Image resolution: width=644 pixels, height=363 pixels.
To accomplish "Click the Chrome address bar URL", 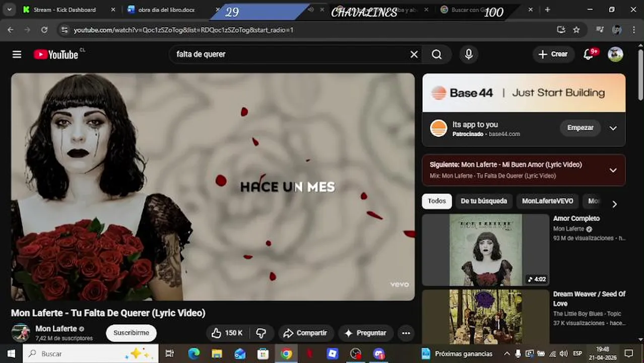I will [x=183, y=30].
